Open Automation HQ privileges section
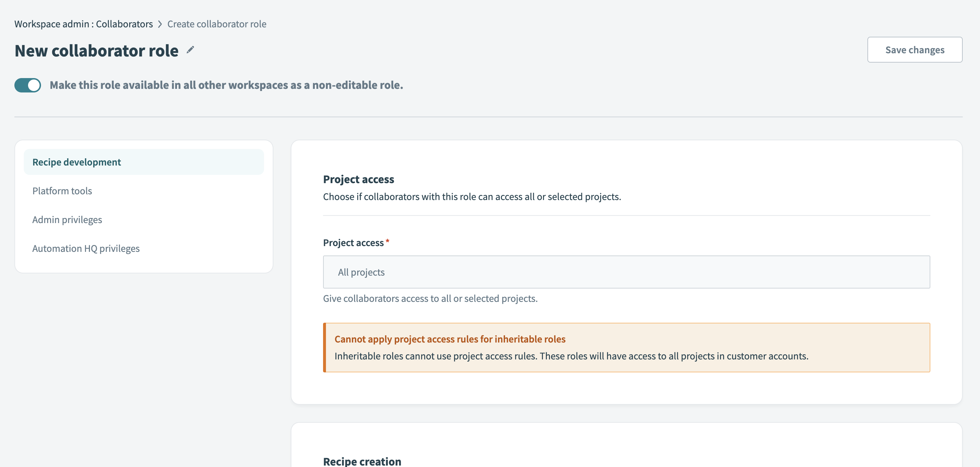Screen dimensions: 980x467 pos(144,249)
